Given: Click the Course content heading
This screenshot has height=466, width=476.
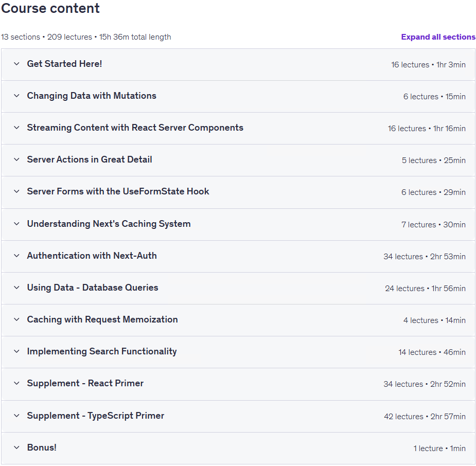Looking at the screenshot, I should pos(50,8).
